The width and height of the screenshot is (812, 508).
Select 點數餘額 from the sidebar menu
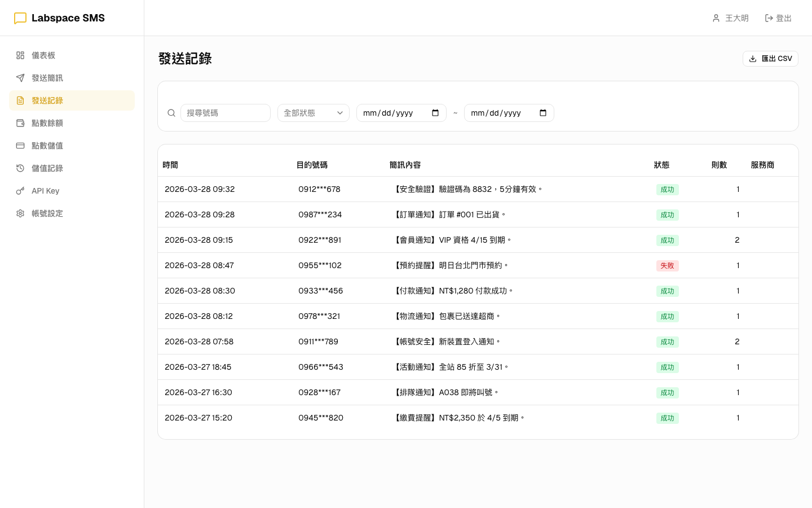click(47, 123)
